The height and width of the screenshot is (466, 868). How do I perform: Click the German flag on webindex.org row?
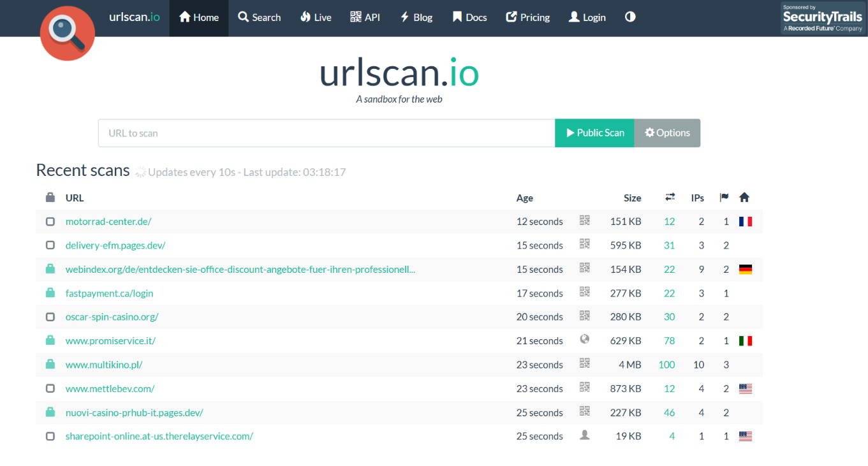pyautogui.click(x=746, y=270)
